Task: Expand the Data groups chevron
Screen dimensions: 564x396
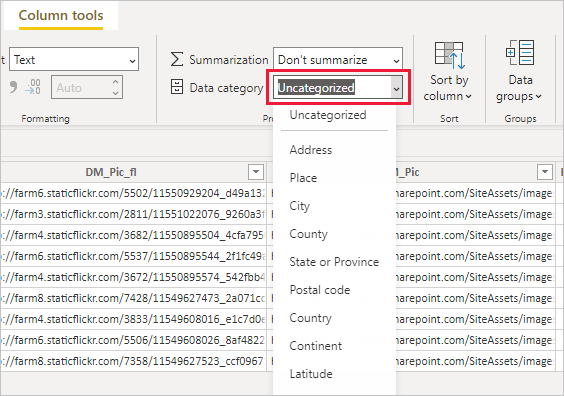Action: coord(538,96)
